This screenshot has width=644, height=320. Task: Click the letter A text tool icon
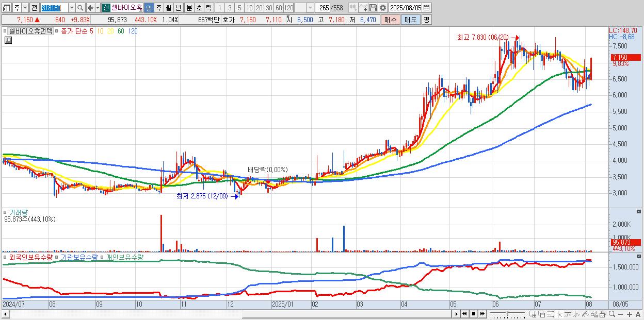pyautogui.click(x=638, y=314)
